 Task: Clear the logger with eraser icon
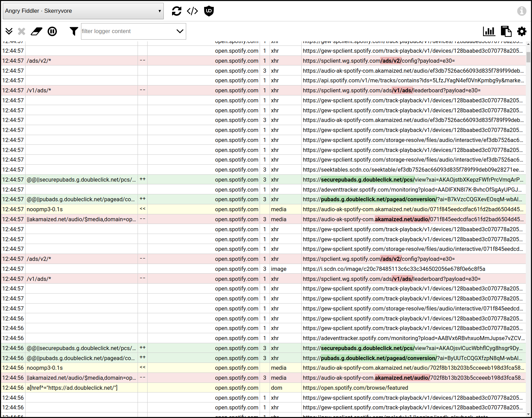[x=37, y=31]
